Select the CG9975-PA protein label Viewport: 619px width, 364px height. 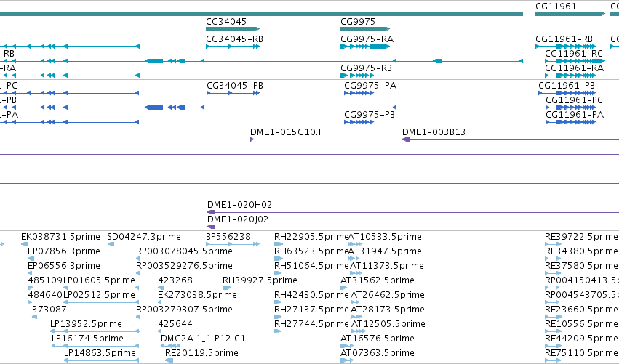[x=370, y=86]
